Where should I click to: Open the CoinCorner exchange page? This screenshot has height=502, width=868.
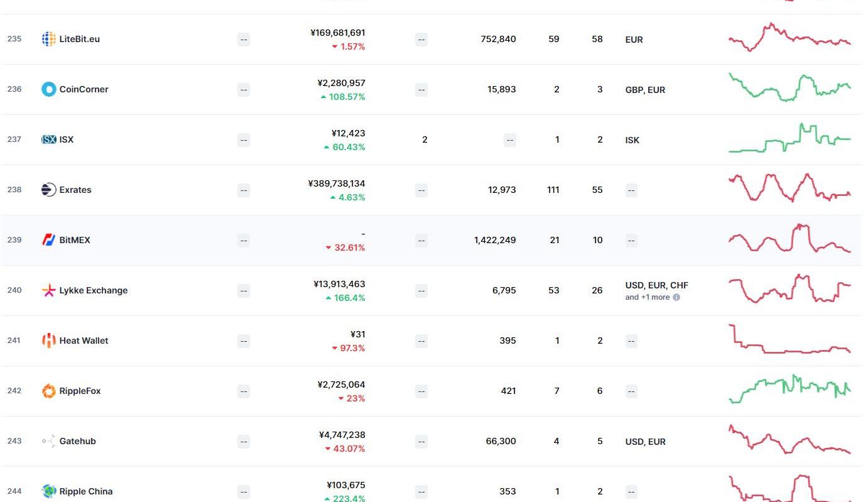pyautogui.click(x=84, y=89)
